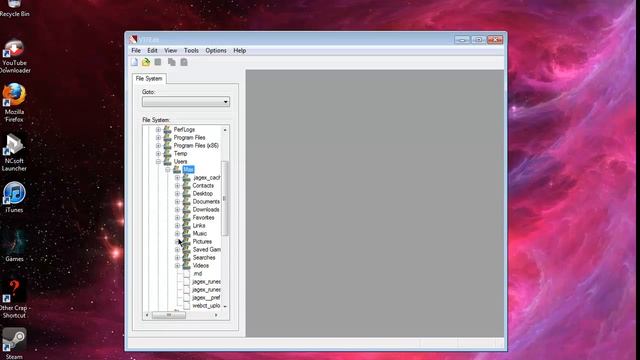Minimize the application window
This screenshot has width=640, height=360.
[x=462, y=40]
